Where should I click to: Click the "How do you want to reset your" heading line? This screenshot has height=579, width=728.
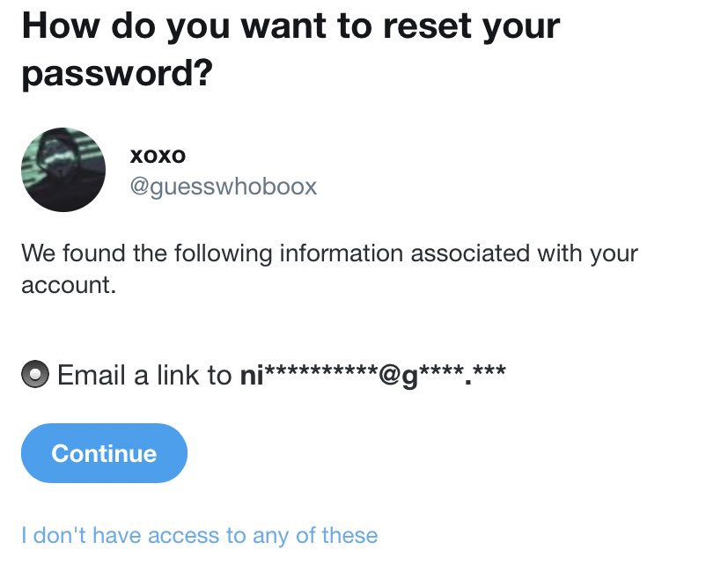click(290, 27)
